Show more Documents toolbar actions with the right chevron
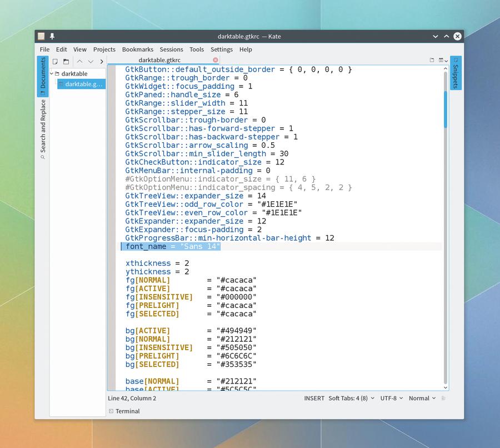The image size is (500, 448). click(102, 61)
